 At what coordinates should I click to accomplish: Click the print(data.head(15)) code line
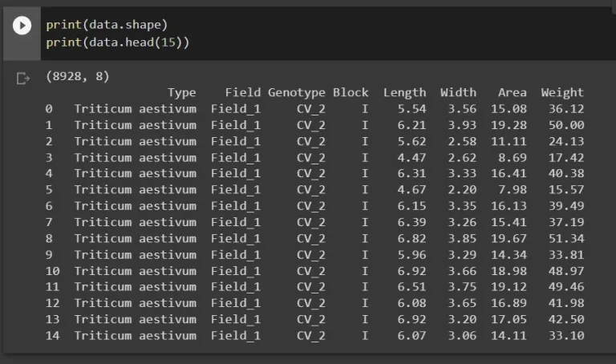point(117,42)
